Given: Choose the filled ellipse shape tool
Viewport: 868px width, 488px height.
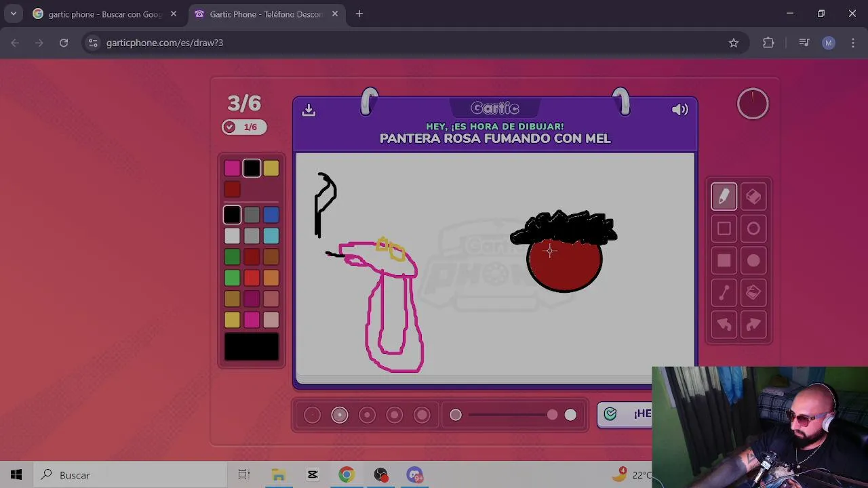Looking at the screenshot, I should tap(753, 260).
